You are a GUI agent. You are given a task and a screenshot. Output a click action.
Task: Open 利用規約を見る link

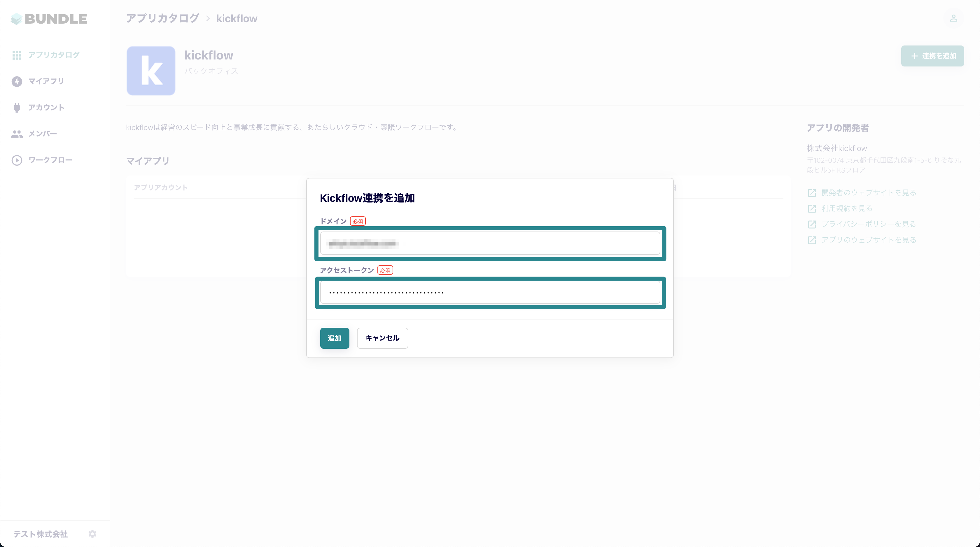click(846, 208)
